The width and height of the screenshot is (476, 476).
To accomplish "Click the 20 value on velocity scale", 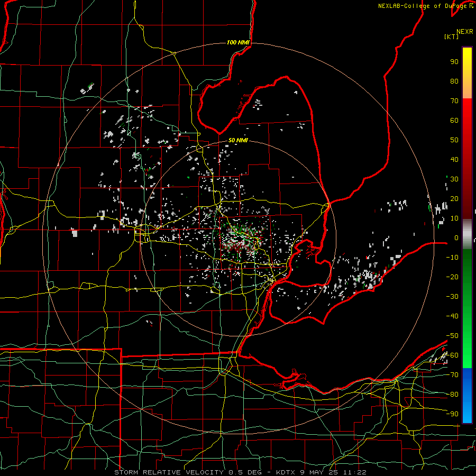I will [x=454, y=198].
